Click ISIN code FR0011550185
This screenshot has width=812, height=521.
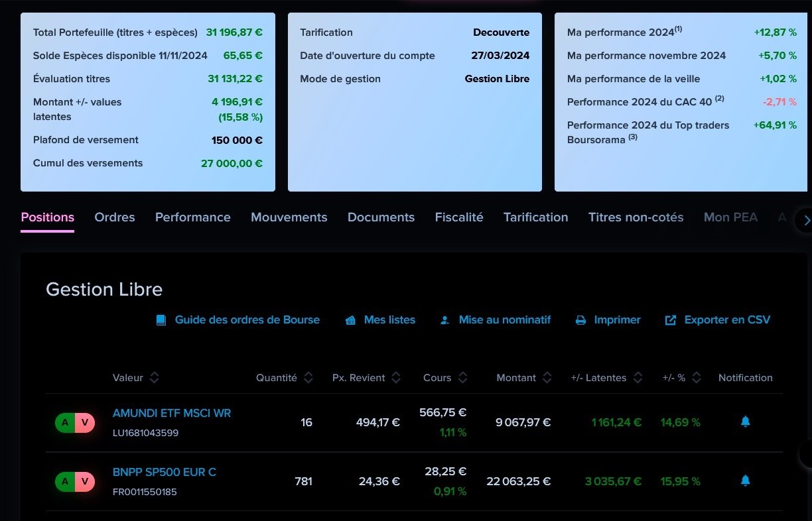coord(145,492)
